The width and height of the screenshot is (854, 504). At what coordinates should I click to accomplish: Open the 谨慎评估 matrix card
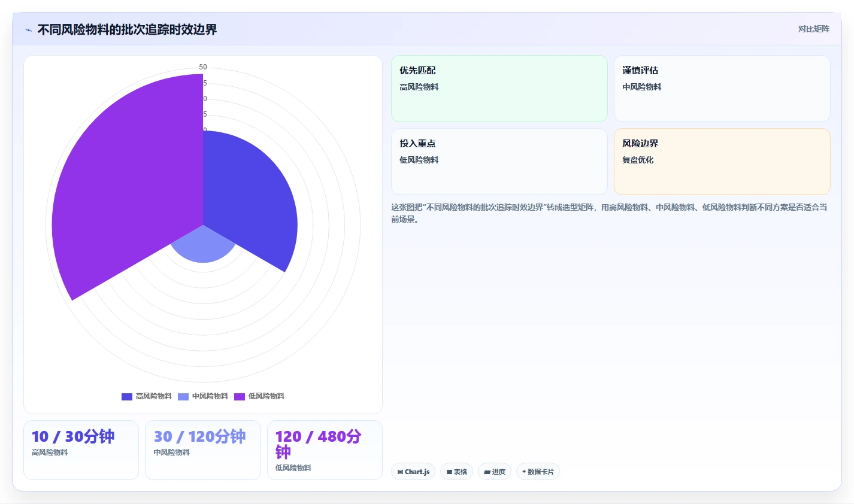tap(722, 89)
